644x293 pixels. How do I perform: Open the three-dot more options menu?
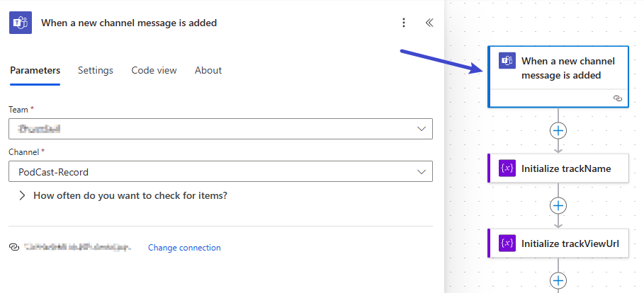tap(404, 23)
